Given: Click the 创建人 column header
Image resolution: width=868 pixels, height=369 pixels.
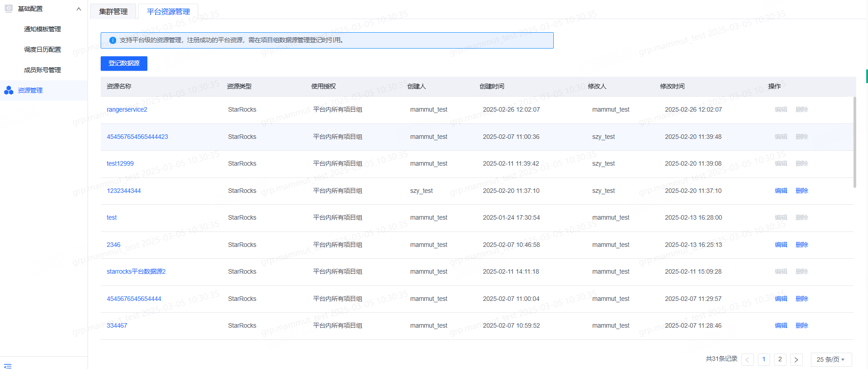Looking at the screenshot, I should [416, 86].
